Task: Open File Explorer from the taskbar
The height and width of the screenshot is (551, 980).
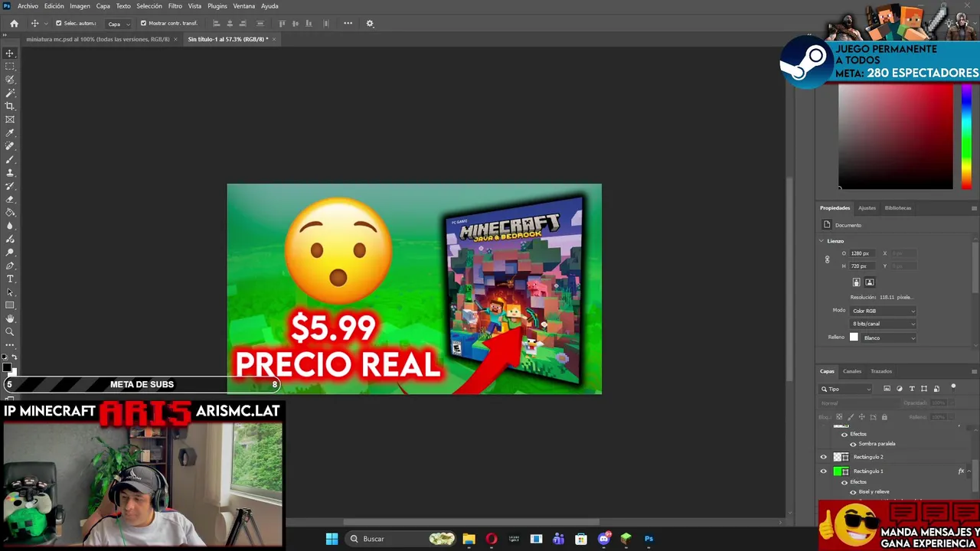Action: (x=469, y=539)
